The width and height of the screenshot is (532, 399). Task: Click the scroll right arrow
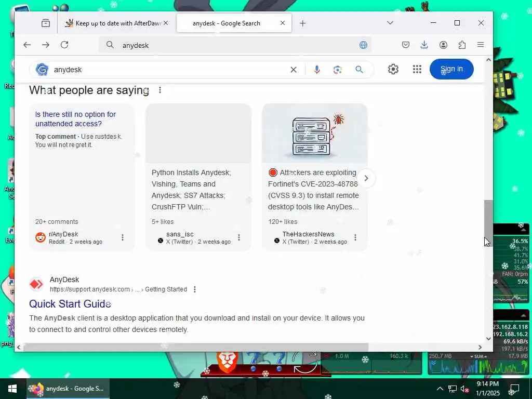pos(480,347)
